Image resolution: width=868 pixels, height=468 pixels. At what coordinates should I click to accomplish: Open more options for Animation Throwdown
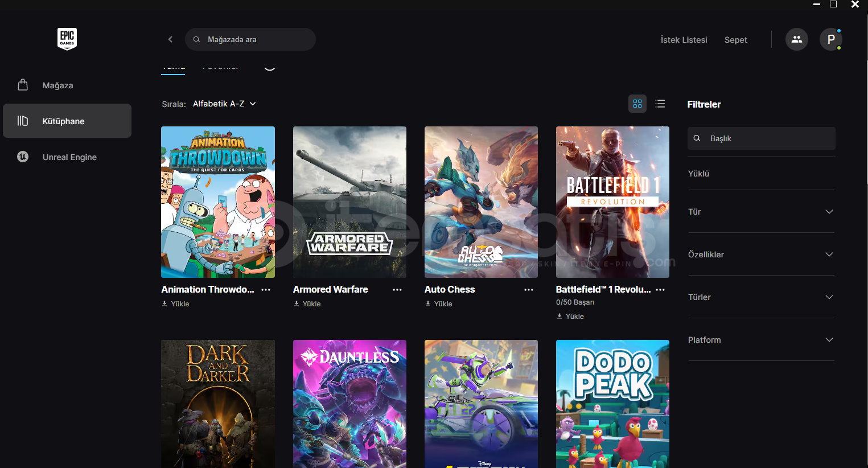[266, 290]
